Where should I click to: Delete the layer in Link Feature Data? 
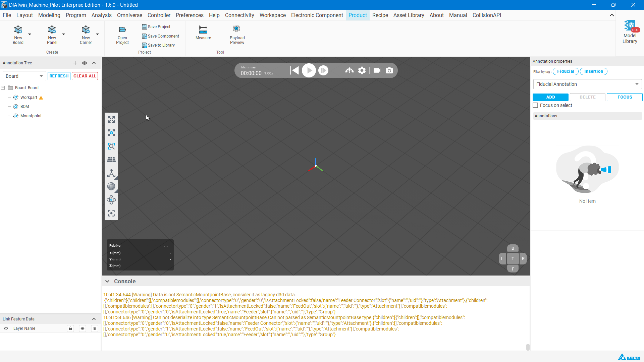[95, 328]
